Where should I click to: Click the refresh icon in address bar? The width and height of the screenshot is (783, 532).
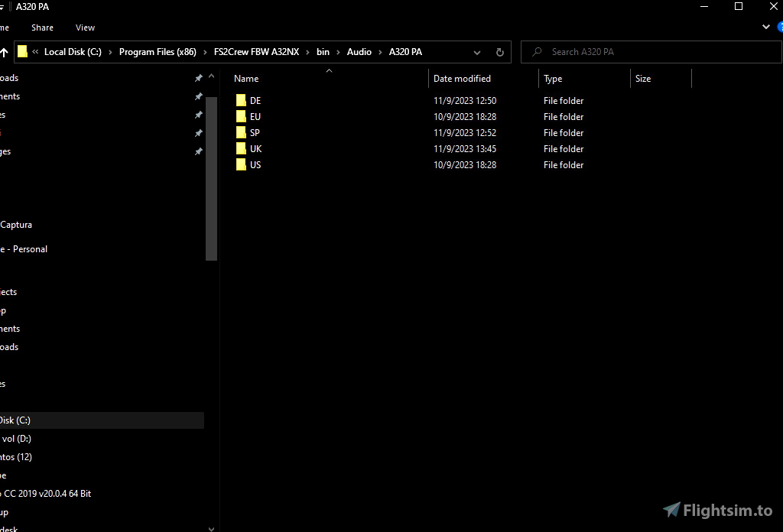[500, 52]
